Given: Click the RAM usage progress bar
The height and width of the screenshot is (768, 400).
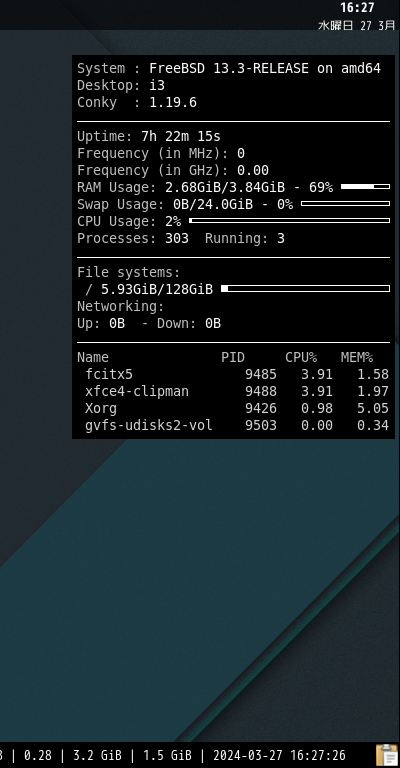Looking at the screenshot, I should (x=365, y=187).
